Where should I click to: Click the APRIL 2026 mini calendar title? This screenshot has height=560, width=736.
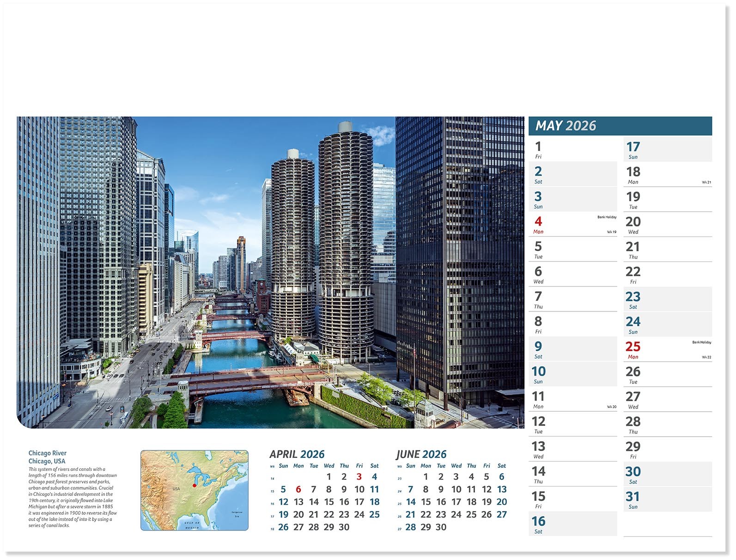(x=297, y=454)
